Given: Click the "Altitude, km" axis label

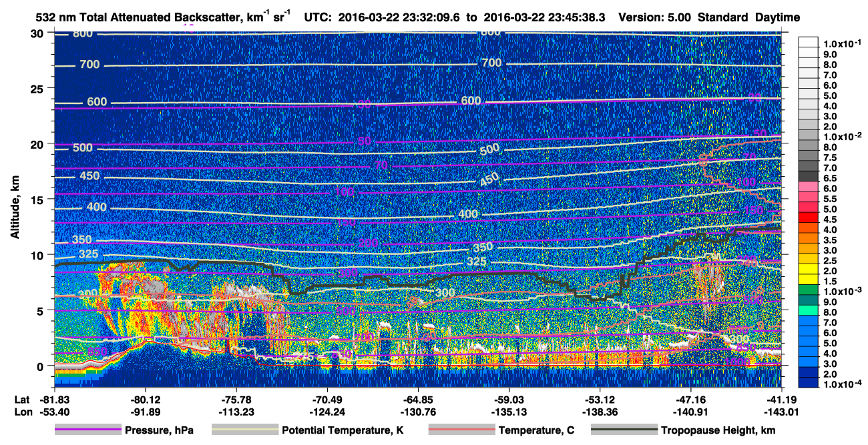Looking at the screenshot, I should pos(14,207).
